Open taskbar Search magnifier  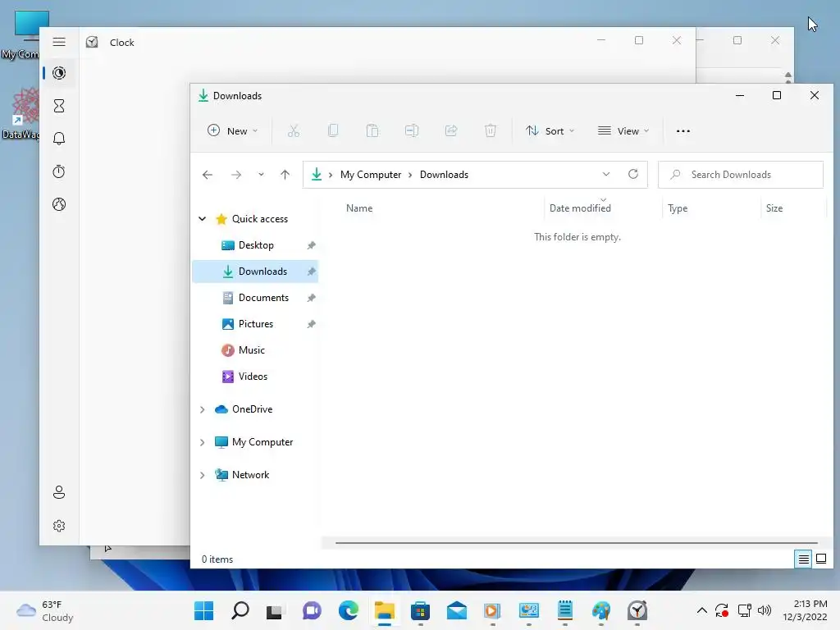pyautogui.click(x=240, y=610)
